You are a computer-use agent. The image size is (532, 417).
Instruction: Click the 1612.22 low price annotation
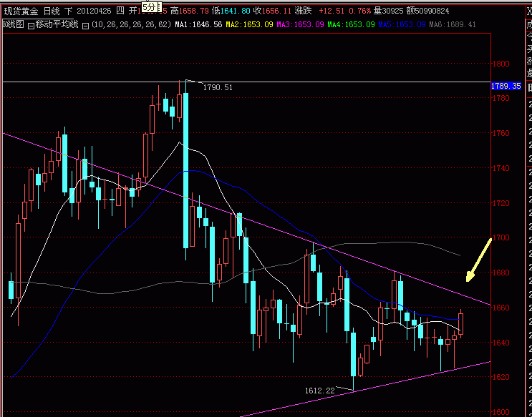click(319, 391)
